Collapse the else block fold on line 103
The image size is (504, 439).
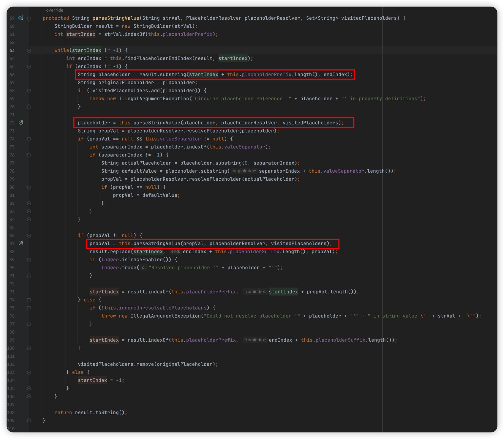coord(29,372)
